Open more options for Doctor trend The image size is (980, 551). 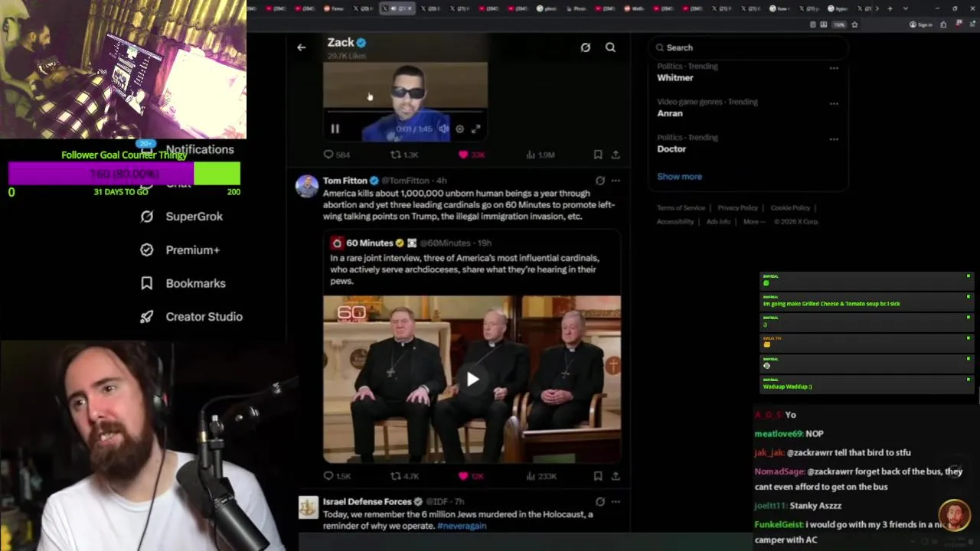pyautogui.click(x=834, y=139)
